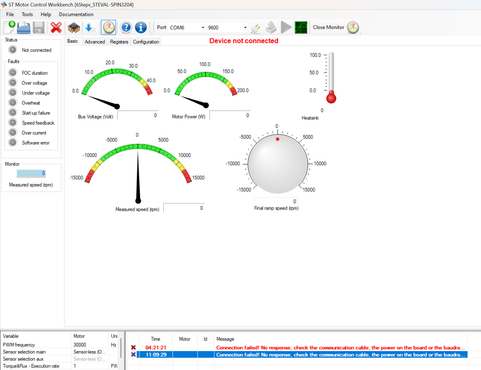Screen dimensions: 481x370
Task: Click the Final ramp speed value field
Action: click(276, 201)
